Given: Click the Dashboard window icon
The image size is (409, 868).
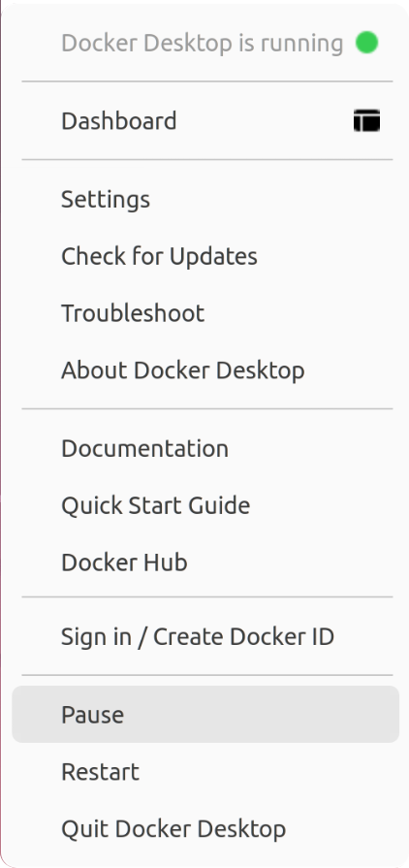Looking at the screenshot, I should 366,120.
